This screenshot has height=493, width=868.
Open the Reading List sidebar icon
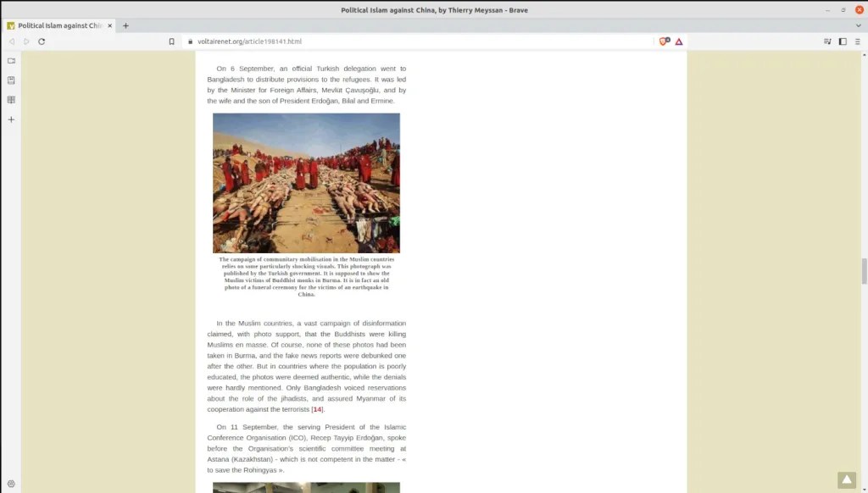(11, 100)
